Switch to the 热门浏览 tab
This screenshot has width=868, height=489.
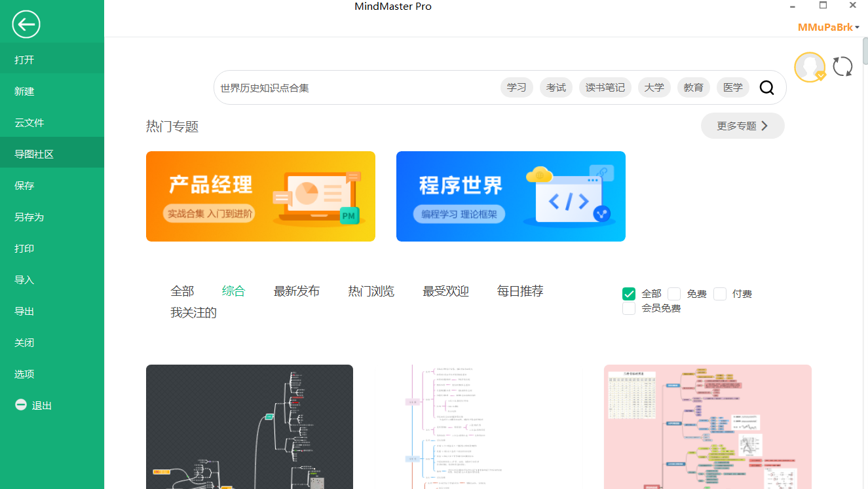pos(371,291)
